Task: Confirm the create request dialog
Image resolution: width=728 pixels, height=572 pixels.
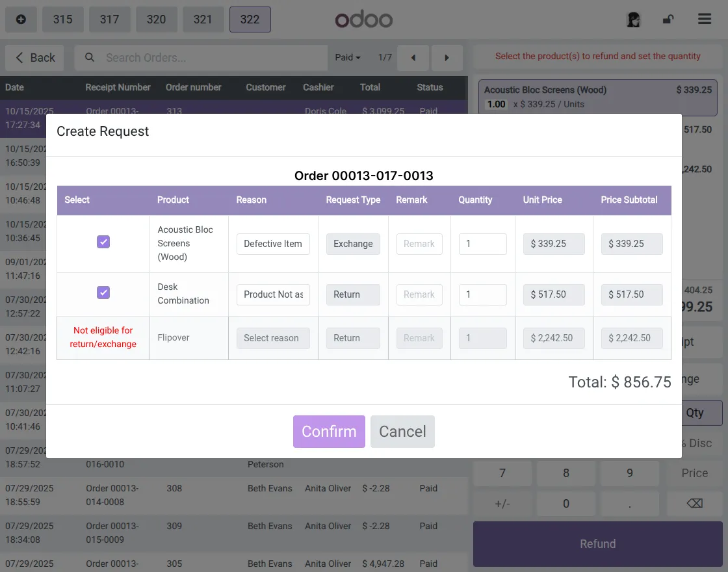Action: coord(329,432)
